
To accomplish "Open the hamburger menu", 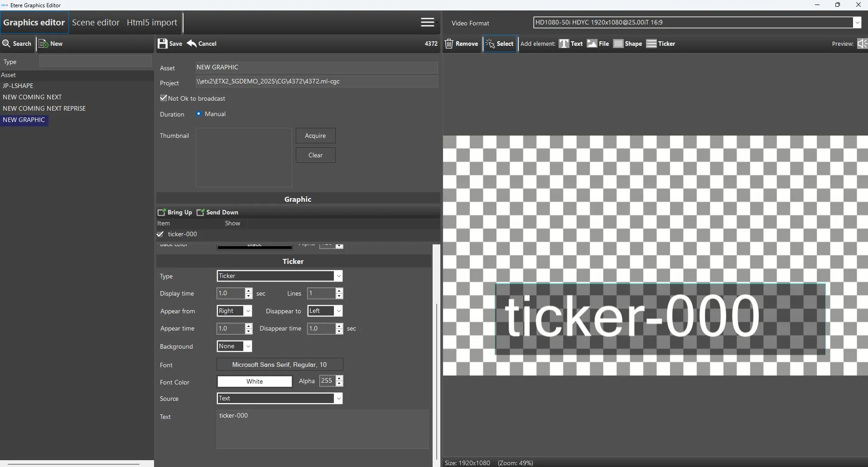I will (x=427, y=22).
